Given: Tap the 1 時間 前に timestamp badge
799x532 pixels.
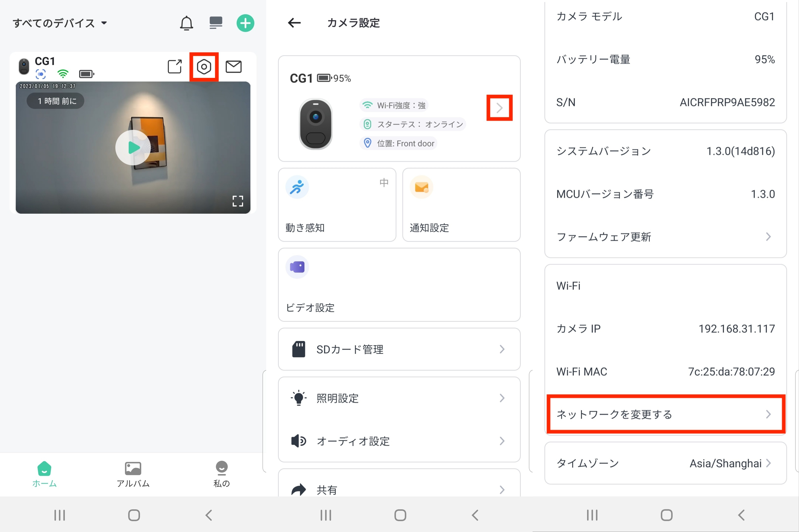Looking at the screenshot, I should pos(55,101).
